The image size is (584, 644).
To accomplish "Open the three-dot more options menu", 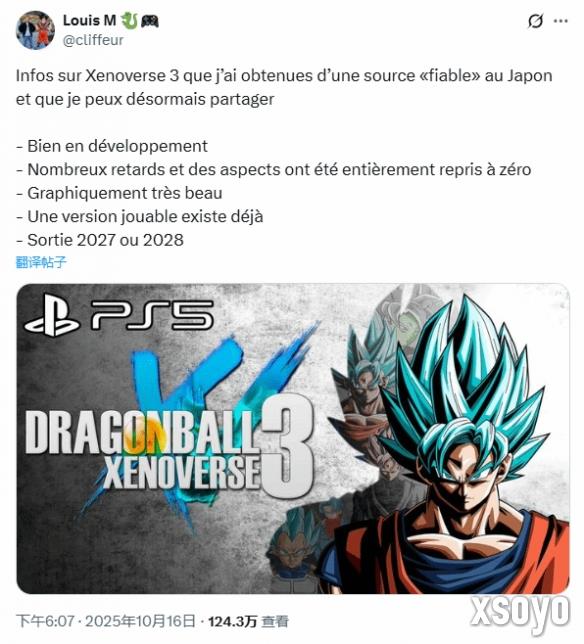I will tap(561, 21).
